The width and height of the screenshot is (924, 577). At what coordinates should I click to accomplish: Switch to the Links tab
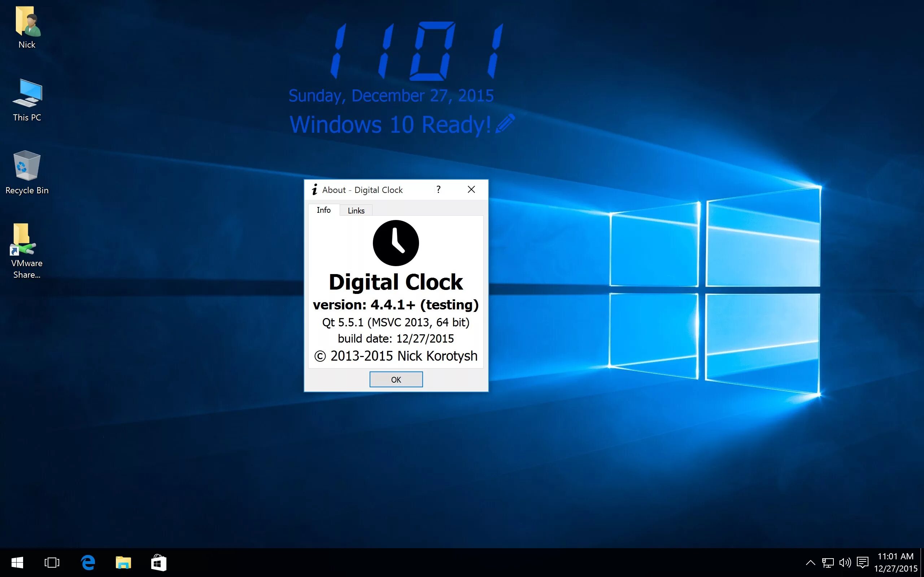coord(355,210)
